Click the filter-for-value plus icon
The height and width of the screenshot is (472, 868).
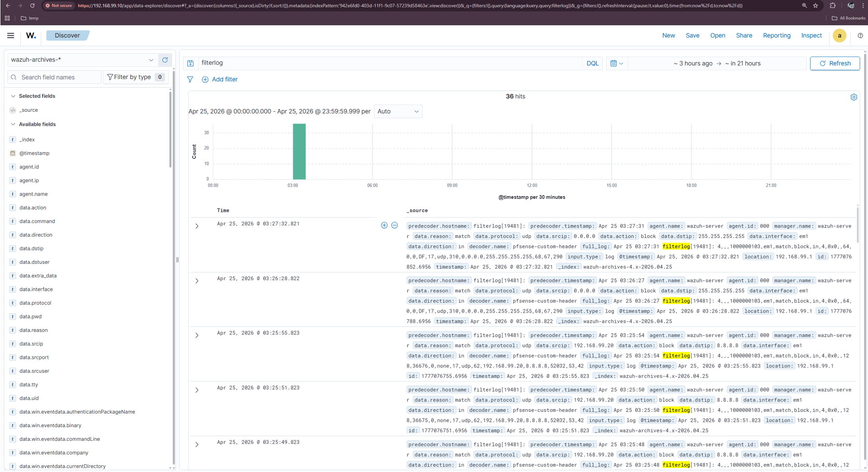click(384, 225)
